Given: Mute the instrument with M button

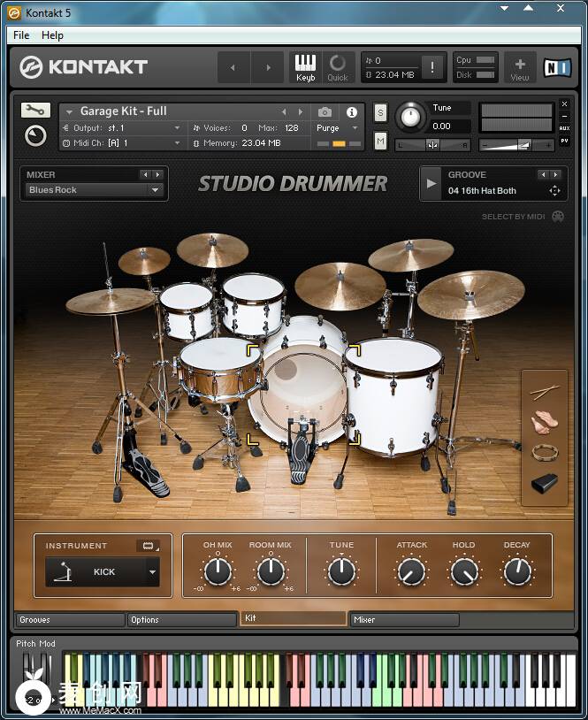Looking at the screenshot, I should (380, 141).
